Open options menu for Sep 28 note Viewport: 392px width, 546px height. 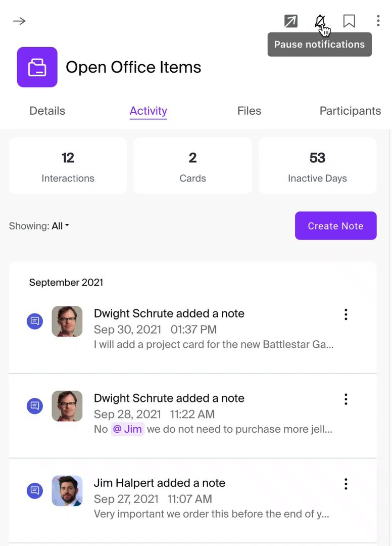[346, 399]
